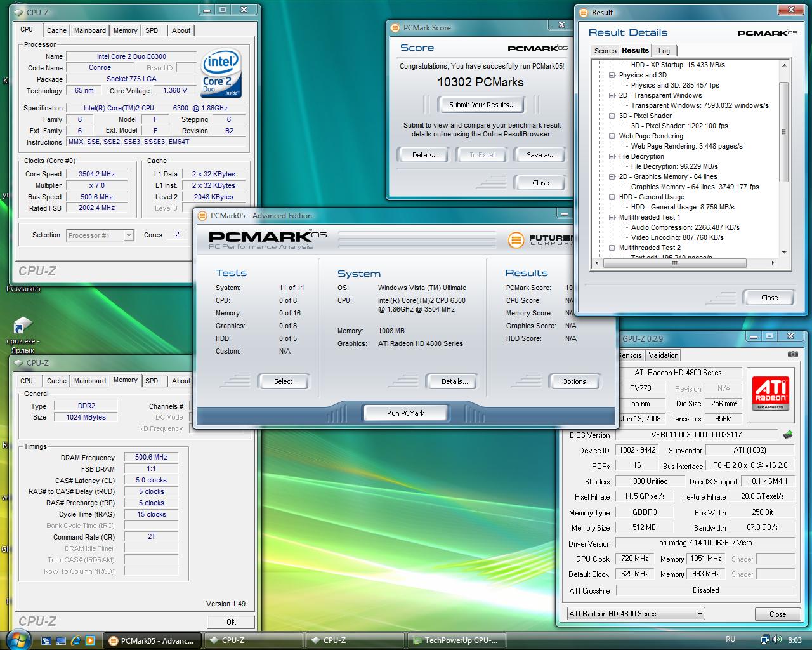The image size is (812, 650).
Task: Click Submit Your Results button
Action: (x=482, y=105)
